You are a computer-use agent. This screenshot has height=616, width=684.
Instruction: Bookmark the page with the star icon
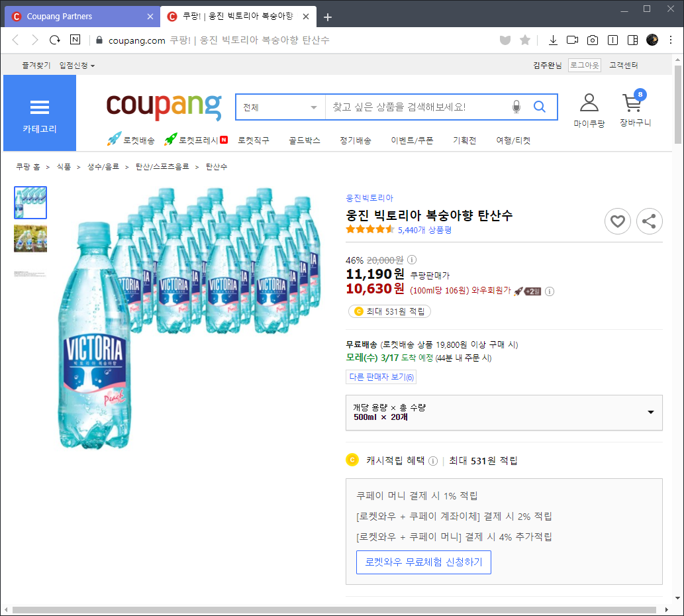pyautogui.click(x=525, y=40)
